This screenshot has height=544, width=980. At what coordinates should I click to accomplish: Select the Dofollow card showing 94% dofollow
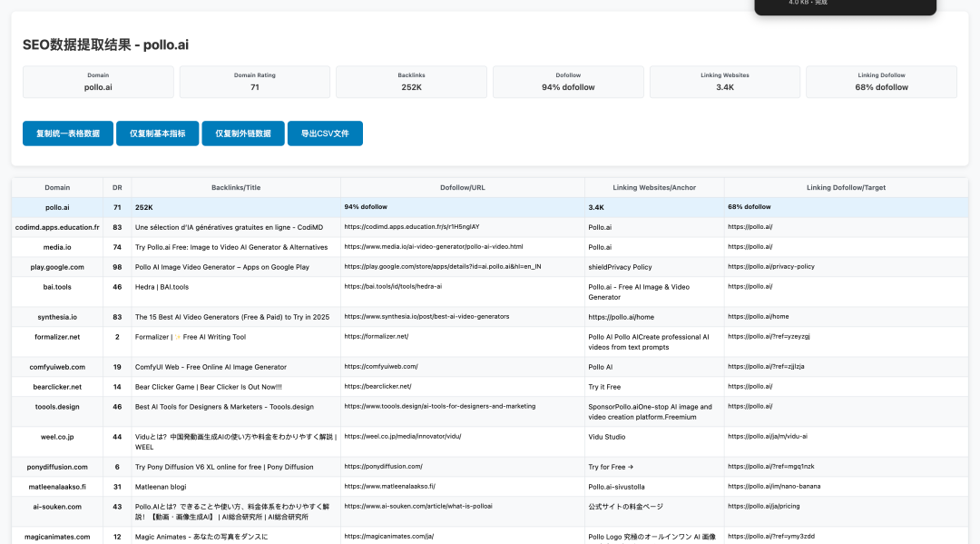[568, 82]
